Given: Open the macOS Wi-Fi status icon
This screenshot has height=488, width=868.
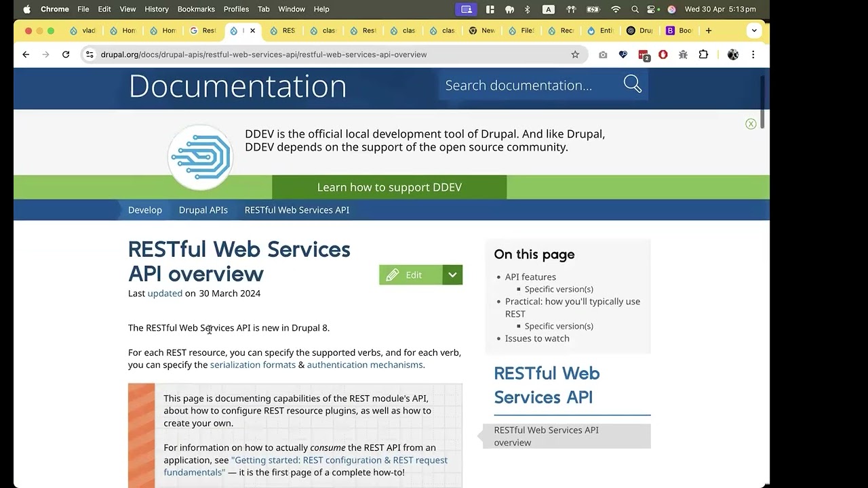Looking at the screenshot, I should point(616,9).
